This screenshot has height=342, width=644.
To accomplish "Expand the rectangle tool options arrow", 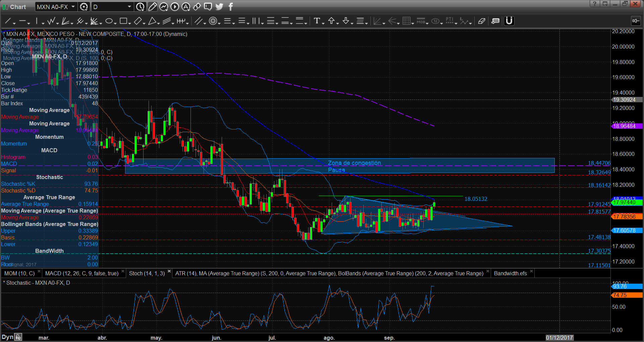I will [129, 23].
